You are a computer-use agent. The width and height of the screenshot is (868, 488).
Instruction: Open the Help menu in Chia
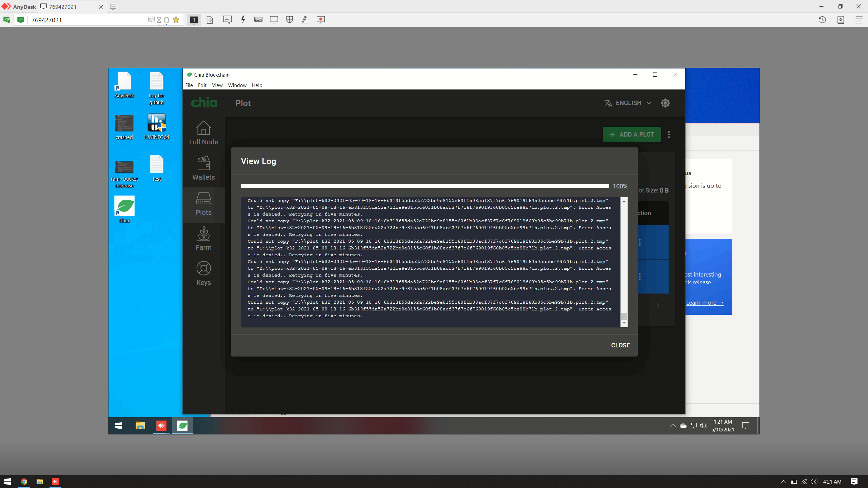(257, 85)
